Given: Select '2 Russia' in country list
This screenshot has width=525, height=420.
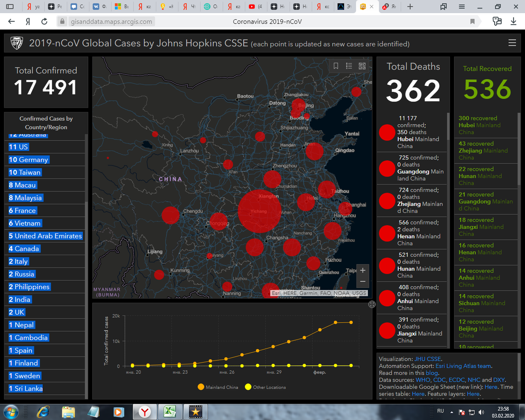Looking at the screenshot, I should (45, 274).
